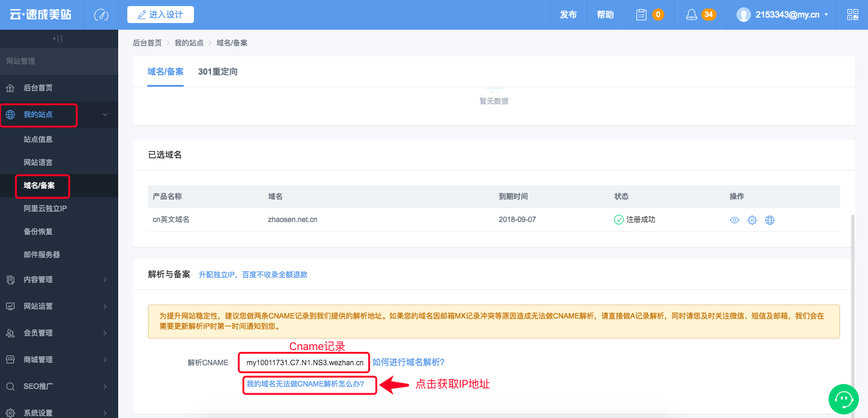Switch to the 域名/备案 tab

165,72
